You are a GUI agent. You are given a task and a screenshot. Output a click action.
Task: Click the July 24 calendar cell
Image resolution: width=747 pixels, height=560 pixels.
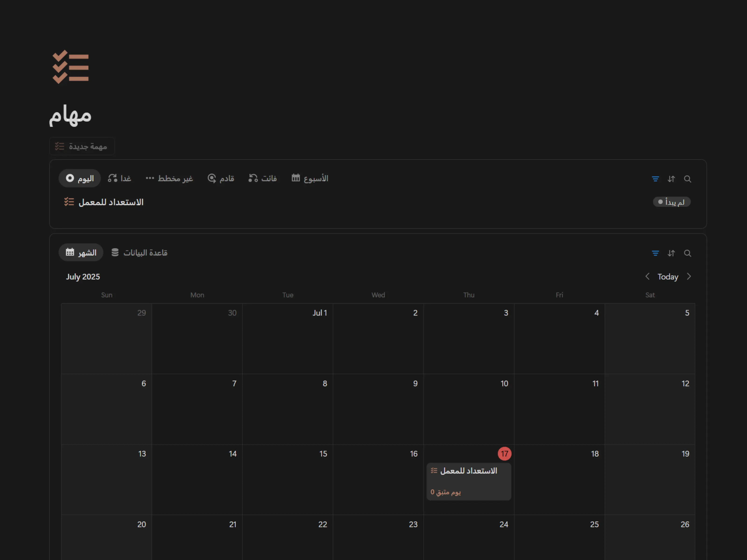[469, 540]
